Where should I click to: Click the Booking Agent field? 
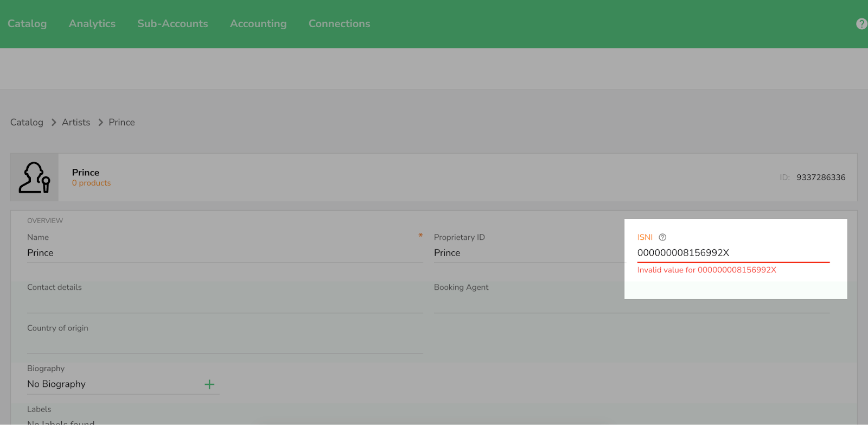pyautogui.click(x=632, y=303)
